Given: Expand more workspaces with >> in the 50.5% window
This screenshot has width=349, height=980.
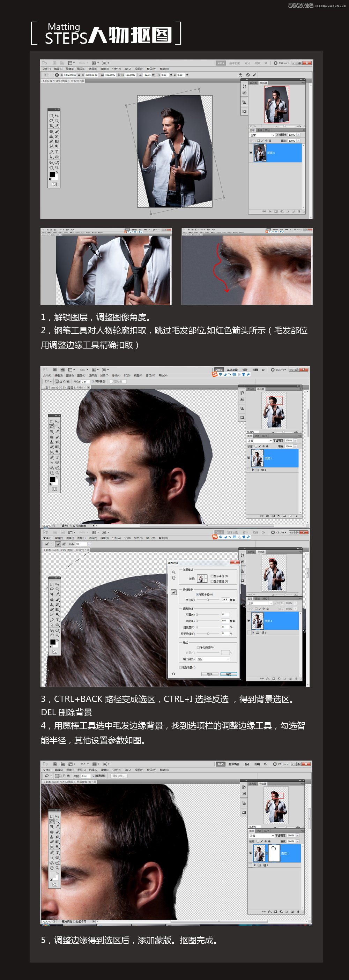Looking at the screenshot, I should (x=263, y=370).
